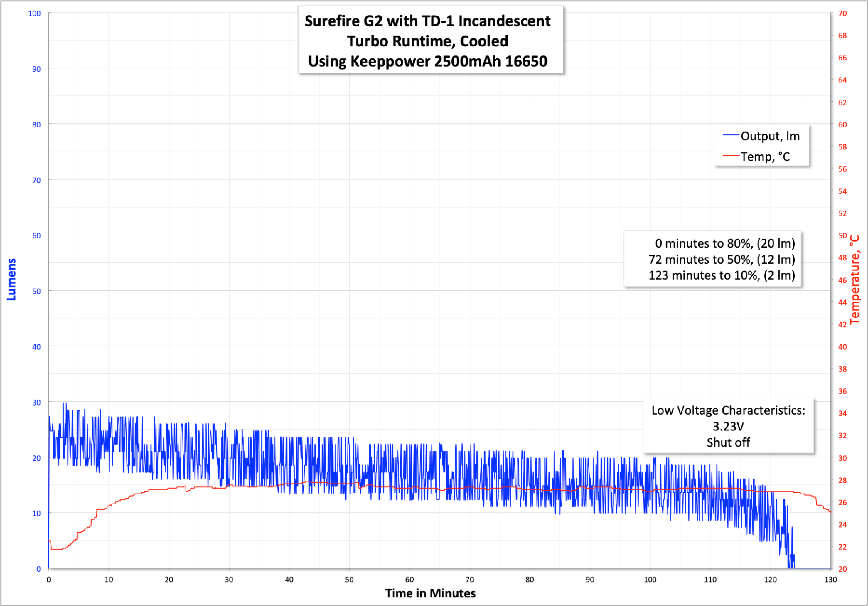
Task: Click the 130 label on time axis
Action: (830, 579)
